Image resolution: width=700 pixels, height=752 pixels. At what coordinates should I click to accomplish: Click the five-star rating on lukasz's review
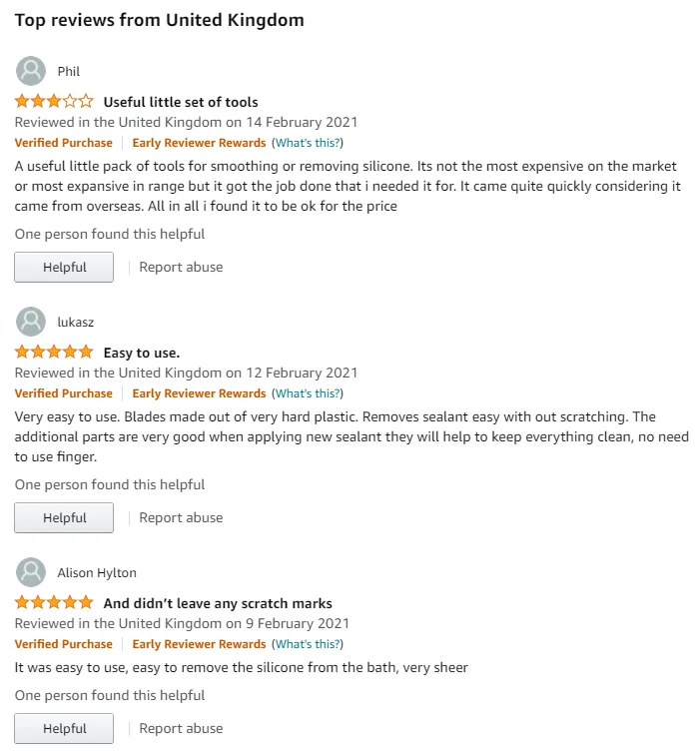54,352
